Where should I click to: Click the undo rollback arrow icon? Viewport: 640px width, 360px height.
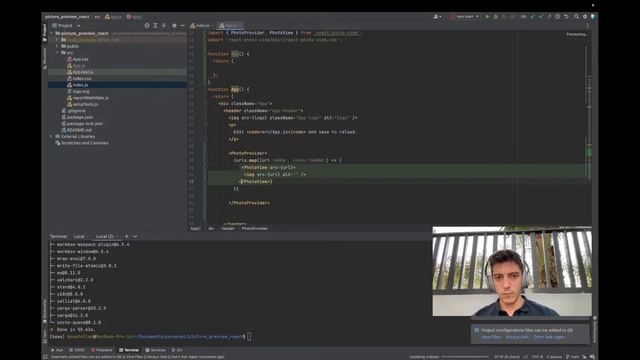(566, 17)
